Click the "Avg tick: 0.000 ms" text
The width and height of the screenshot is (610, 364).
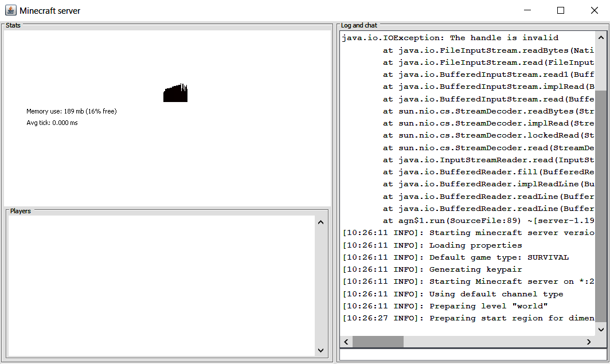coord(52,123)
